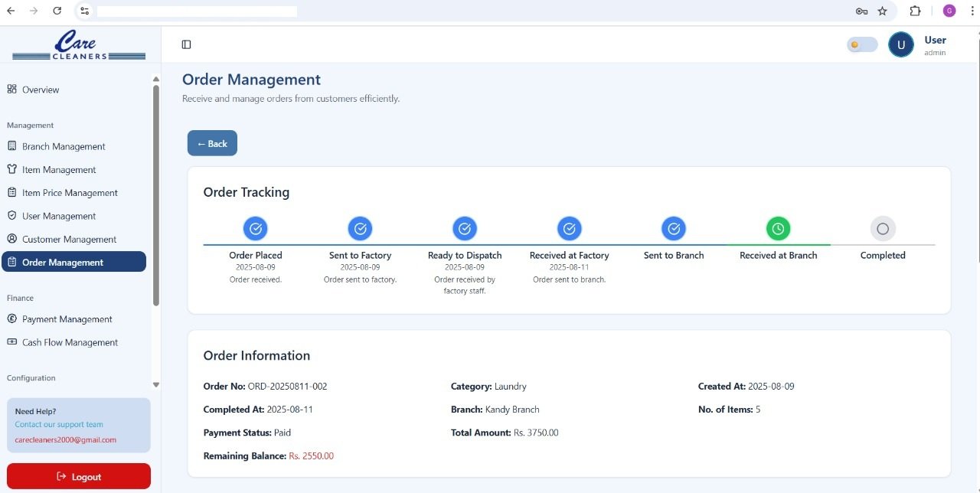Click the Item Price Management clipboard icon
The width and height of the screenshot is (980, 493).
[11, 193]
